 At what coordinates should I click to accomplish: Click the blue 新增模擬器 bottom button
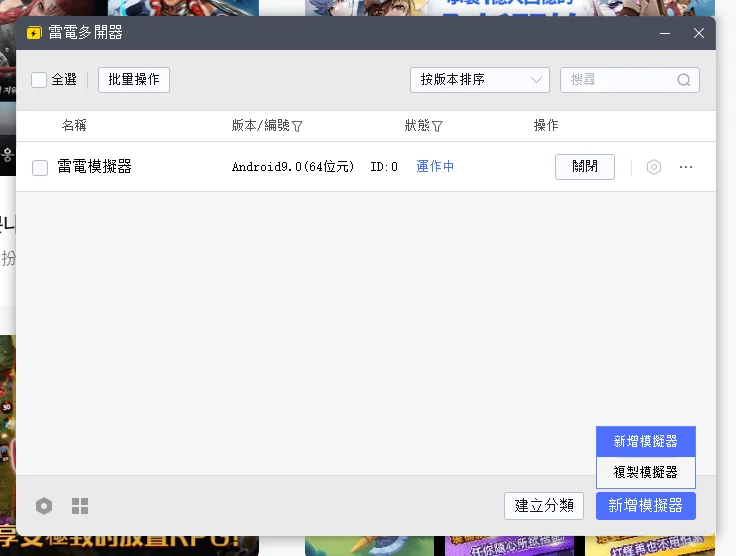click(x=645, y=506)
